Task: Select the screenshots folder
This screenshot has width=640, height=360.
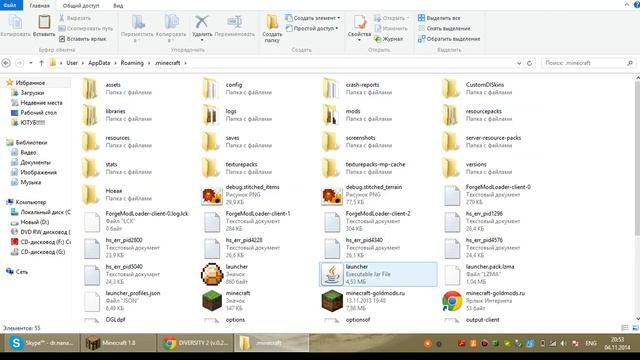Action: 358,142
